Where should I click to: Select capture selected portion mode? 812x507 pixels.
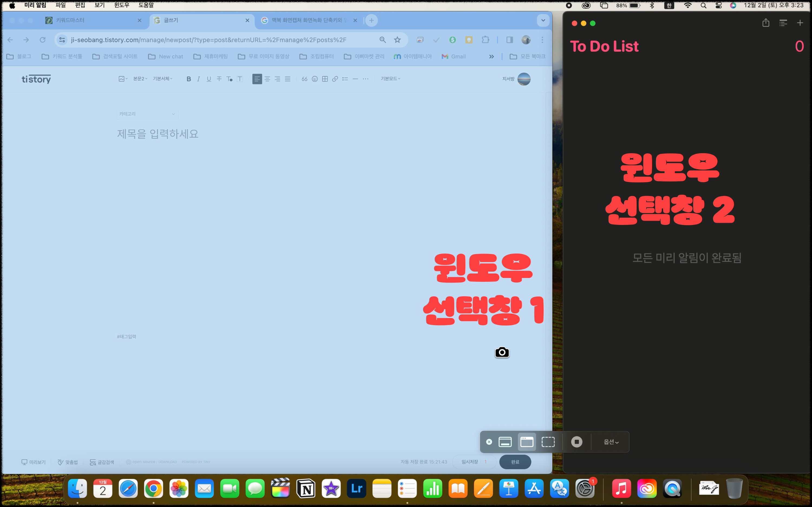pyautogui.click(x=548, y=442)
